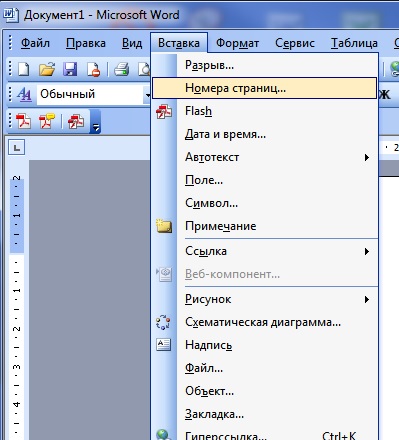Select Дата и время... menu entry
399x440 pixels.
[x=264, y=134]
